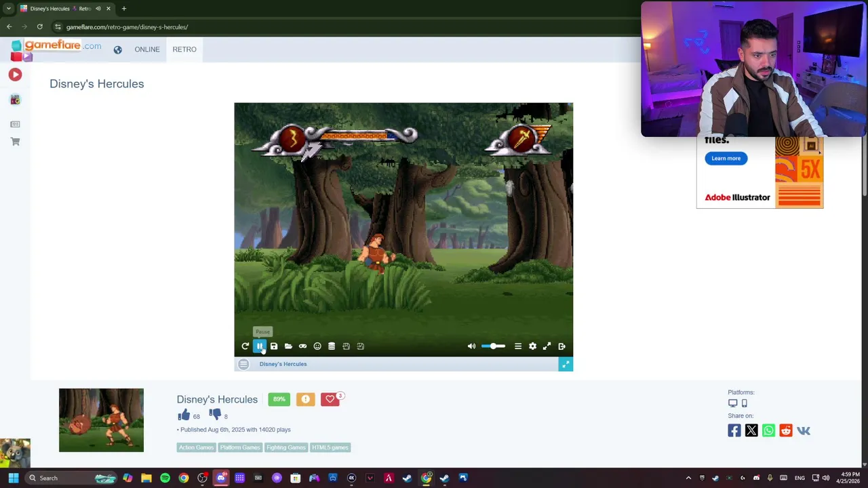Open the database cache manager icon
This screenshot has height=488, width=868.
[332, 346]
